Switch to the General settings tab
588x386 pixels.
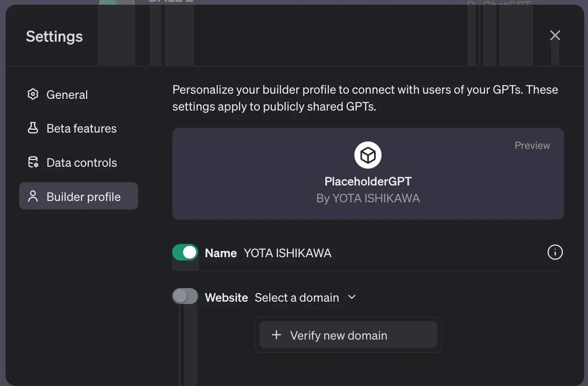tap(67, 95)
